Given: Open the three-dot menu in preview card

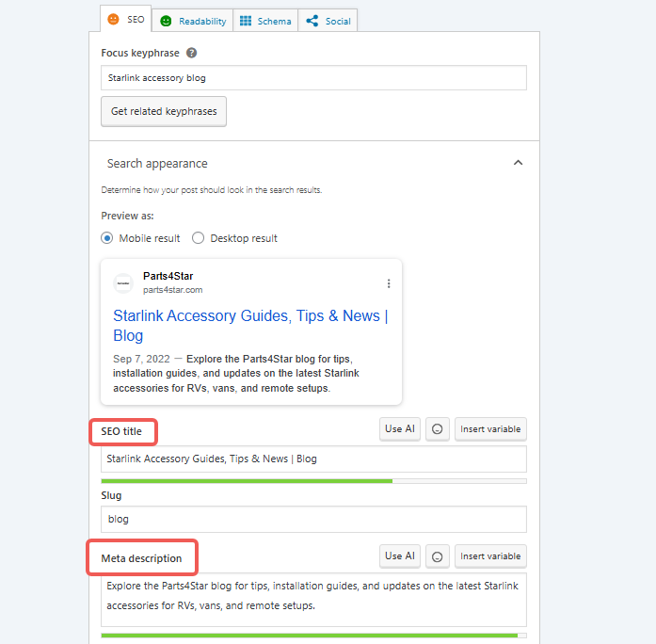Looking at the screenshot, I should (389, 283).
